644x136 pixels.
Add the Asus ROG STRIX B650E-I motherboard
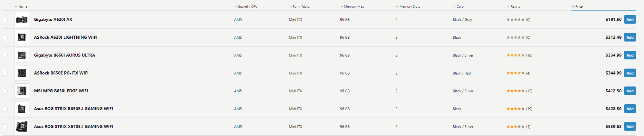tap(630, 109)
